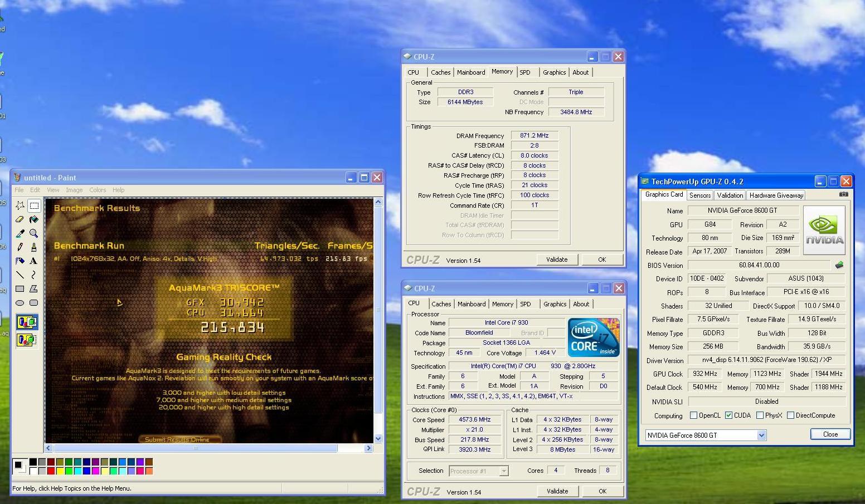
Task: Switch to SPD tab in CPU-Z Memory window
Action: [525, 72]
